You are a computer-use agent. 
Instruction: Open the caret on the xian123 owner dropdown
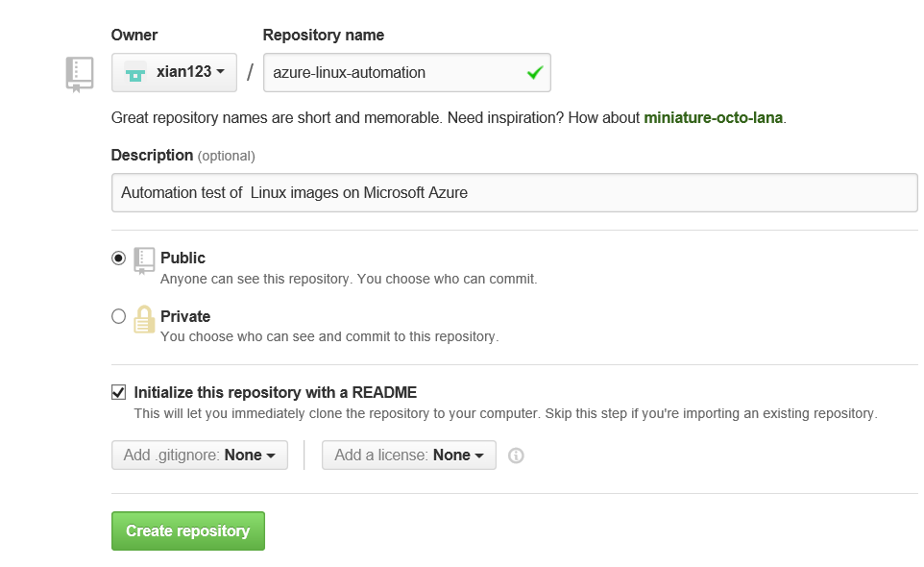coord(220,72)
